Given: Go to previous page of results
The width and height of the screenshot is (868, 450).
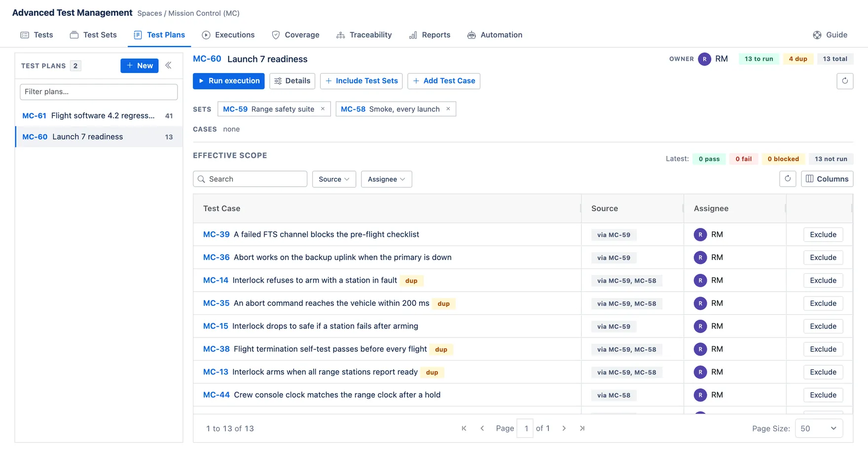Looking at the screenshot, I should coord(482,428).
